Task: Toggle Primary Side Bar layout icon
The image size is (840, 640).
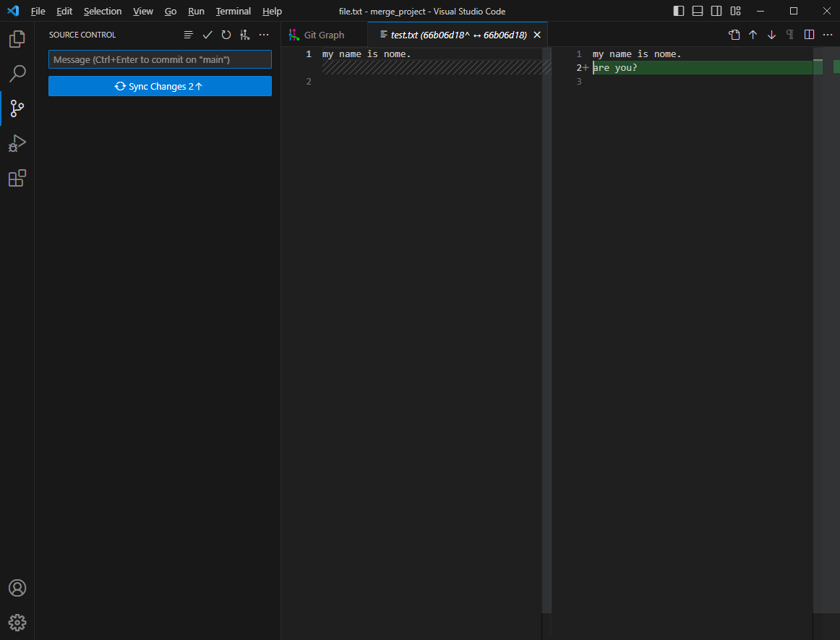Action: click(x=679, y=12)
